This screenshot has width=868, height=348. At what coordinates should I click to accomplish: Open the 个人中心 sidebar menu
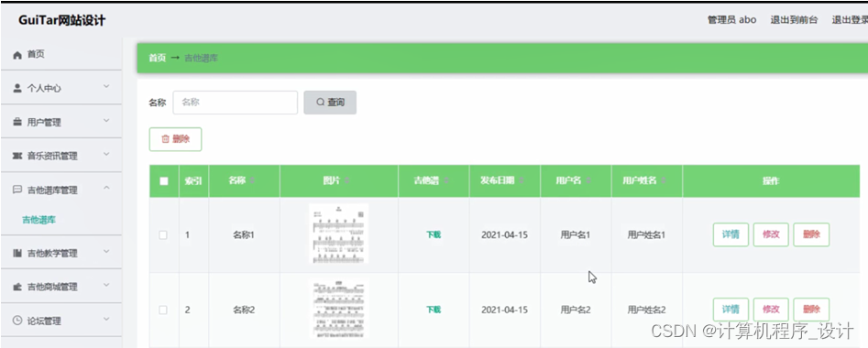pos(60,88)
